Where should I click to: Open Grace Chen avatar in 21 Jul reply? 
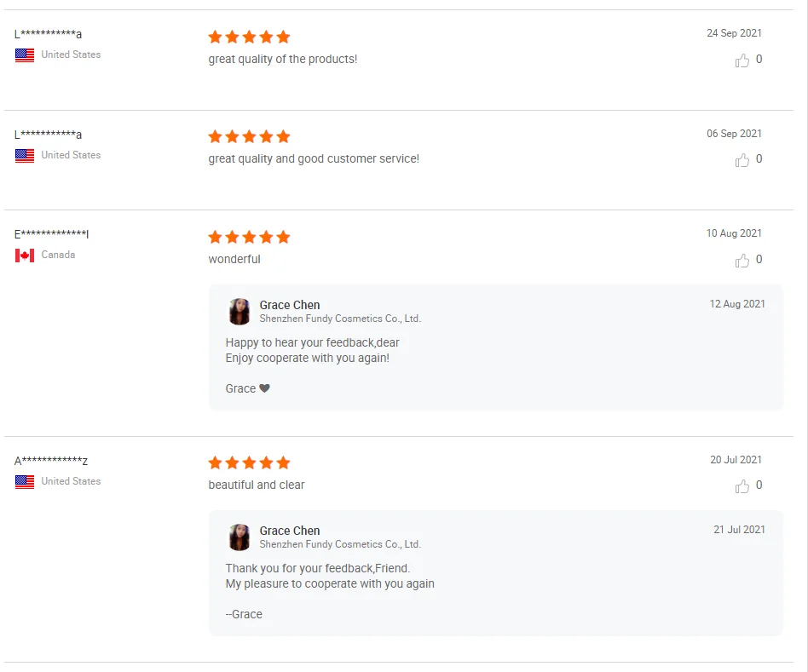[x=240, y=537]
